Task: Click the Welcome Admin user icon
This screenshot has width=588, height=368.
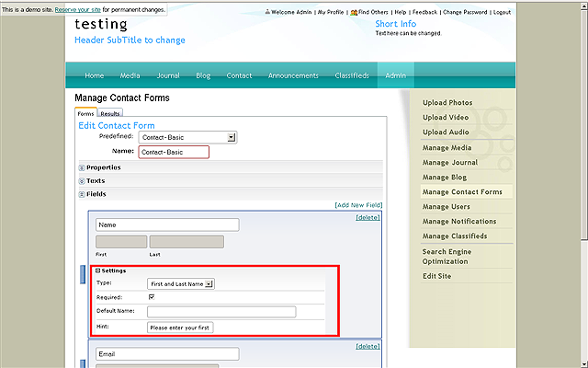Action: (x=267, y=13)
